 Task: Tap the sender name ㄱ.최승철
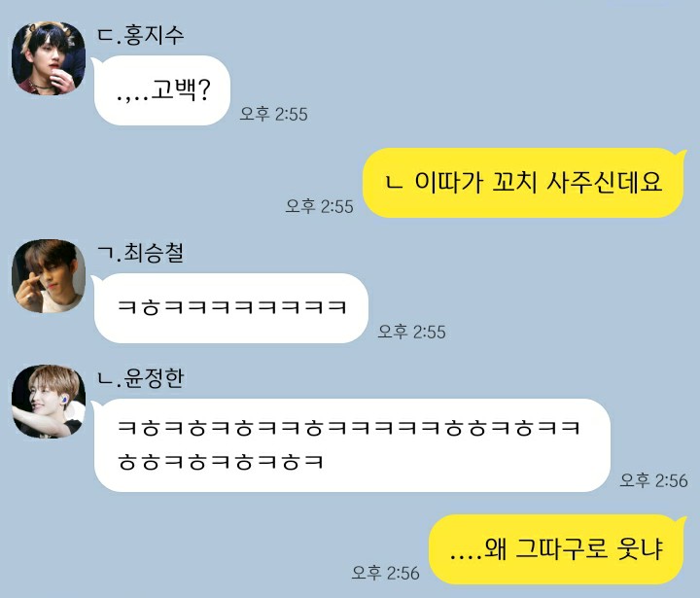pos(141,253)
